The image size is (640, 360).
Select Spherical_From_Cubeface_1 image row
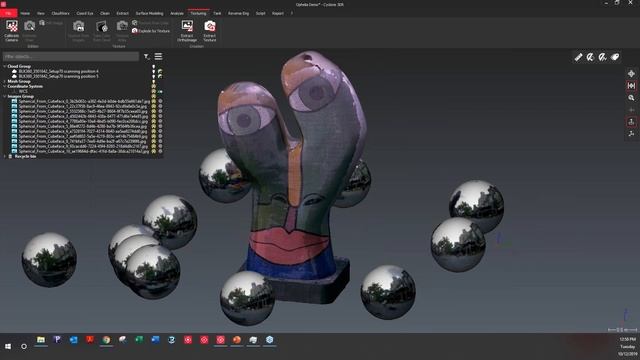tap(83, 106)
